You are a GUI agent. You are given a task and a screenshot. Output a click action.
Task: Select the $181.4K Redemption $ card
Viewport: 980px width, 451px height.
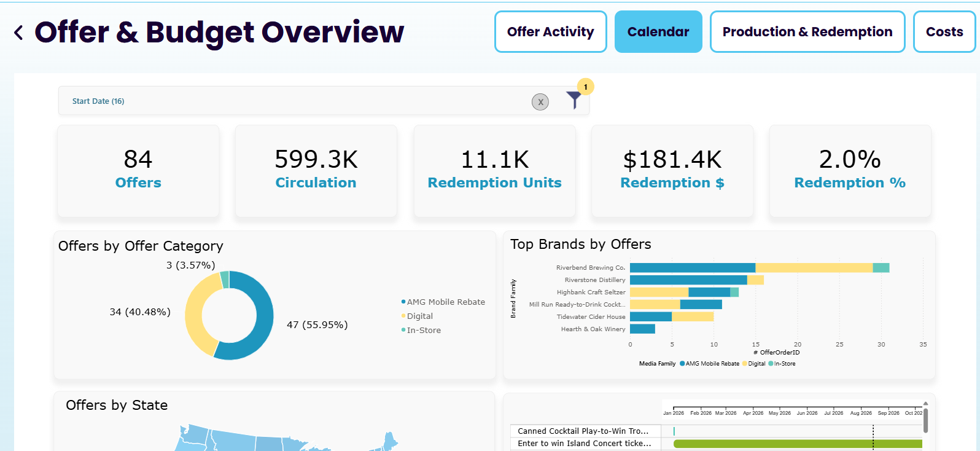click(672, 171)
